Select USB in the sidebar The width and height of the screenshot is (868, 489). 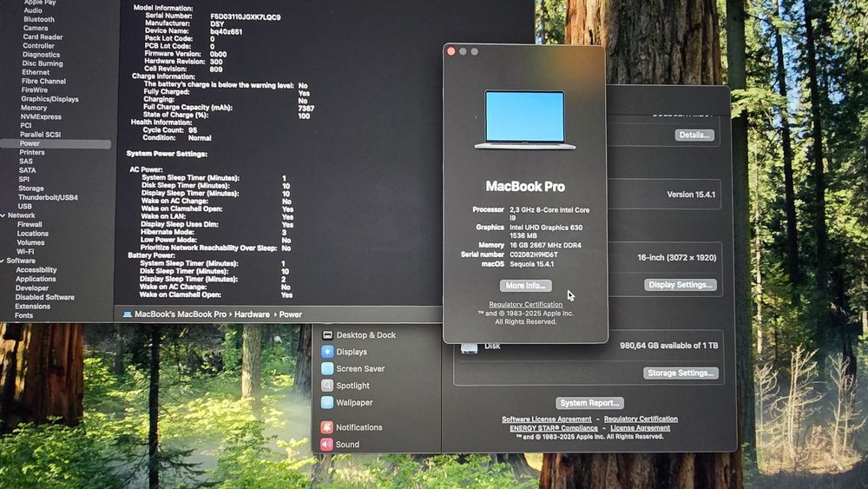pos(25,206)
